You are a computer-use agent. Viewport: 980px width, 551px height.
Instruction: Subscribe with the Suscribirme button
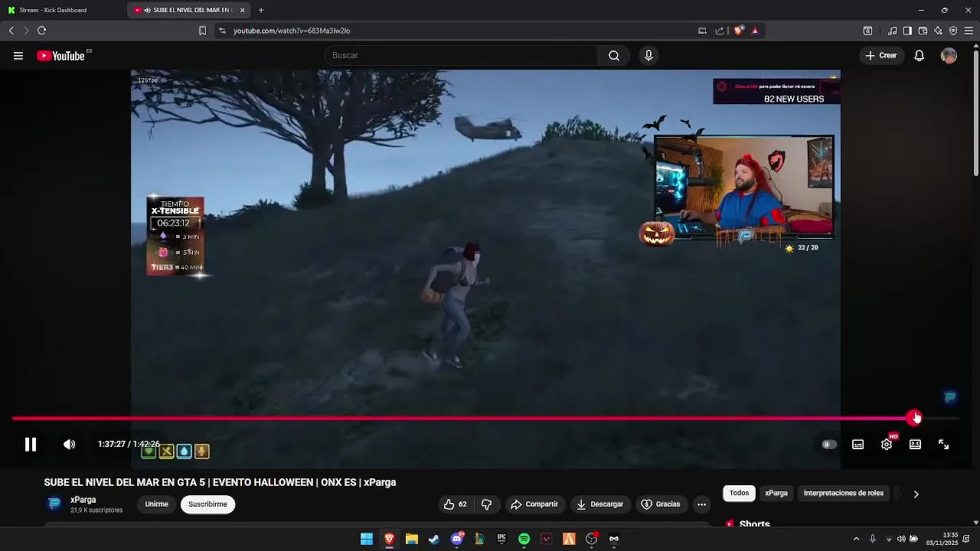(x=207, y=504)
